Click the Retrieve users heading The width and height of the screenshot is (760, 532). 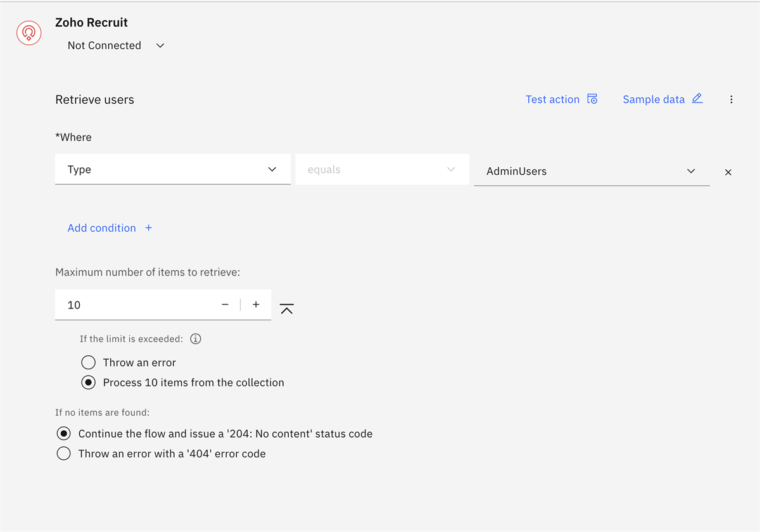94,99
